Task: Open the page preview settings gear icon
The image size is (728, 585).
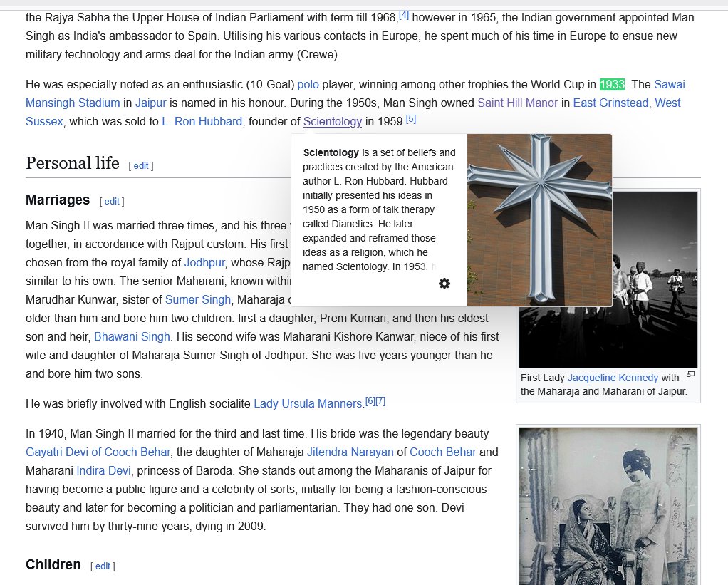Action: (444, 284)
